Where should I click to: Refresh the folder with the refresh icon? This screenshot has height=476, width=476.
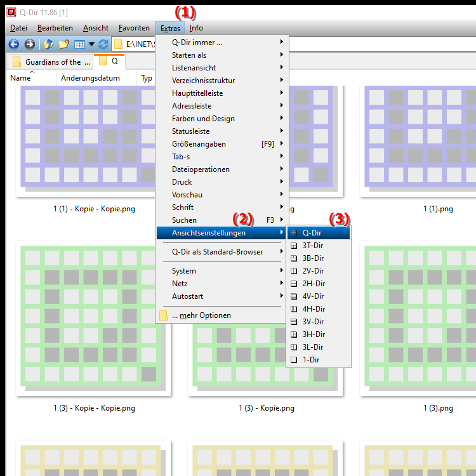click(x=103, y=44)
